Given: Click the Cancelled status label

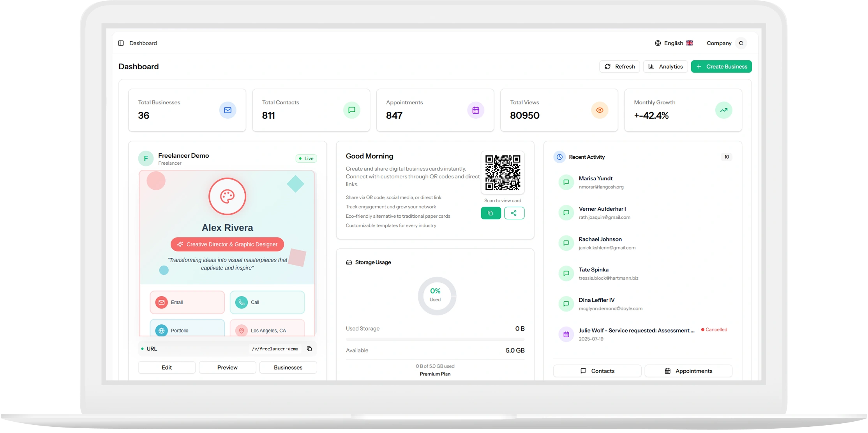Looking at the screenshot, I should click(x=714, y=330).
